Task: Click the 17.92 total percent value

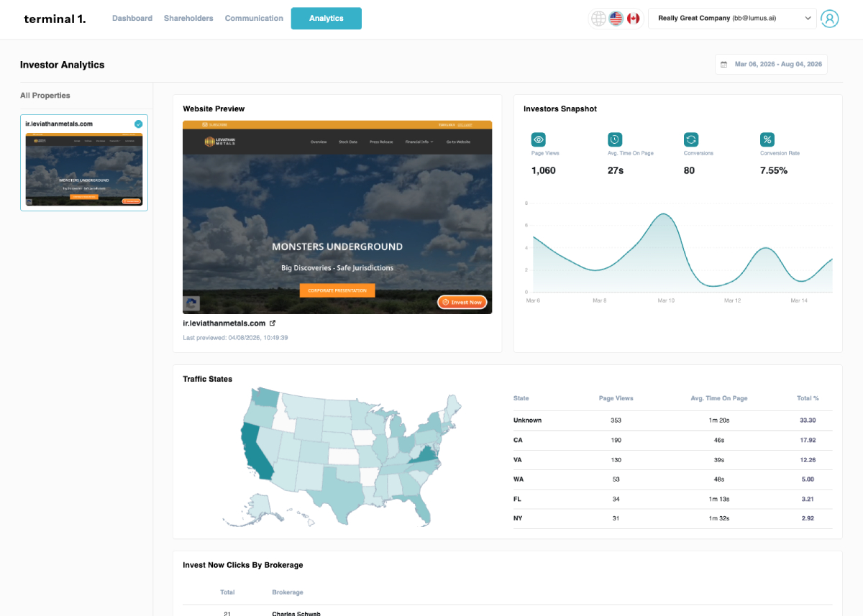Action: pos(808,440)
